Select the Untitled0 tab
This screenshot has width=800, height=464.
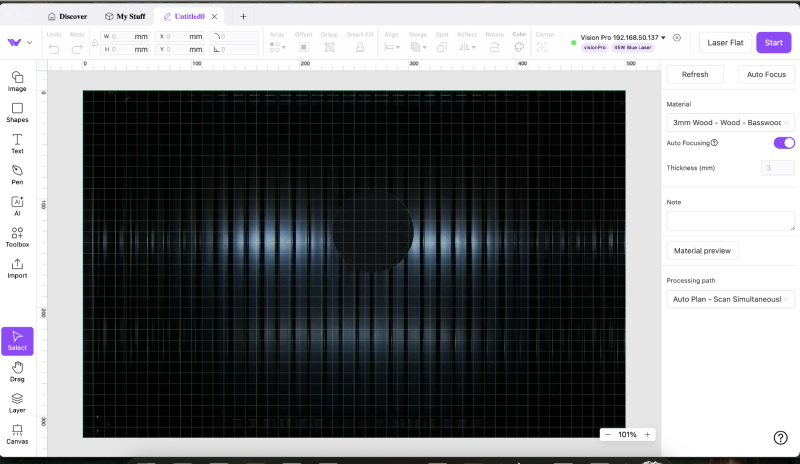[x=184, y=16]
